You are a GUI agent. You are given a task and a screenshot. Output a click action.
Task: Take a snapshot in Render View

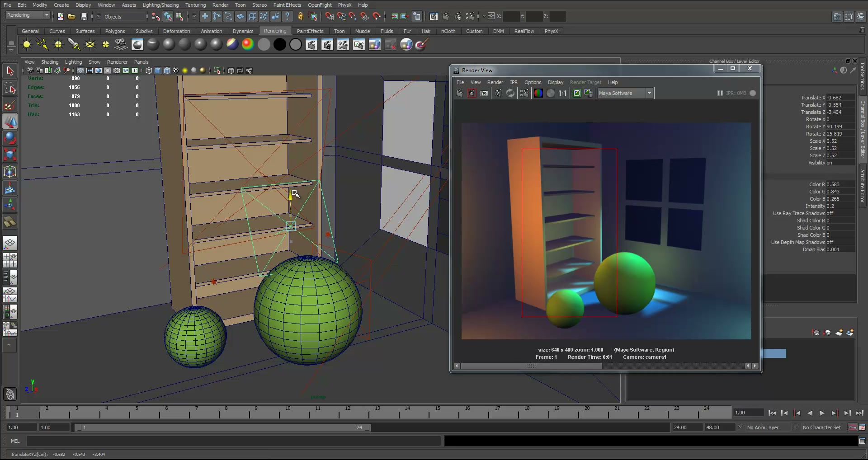(x=484, y=93)
